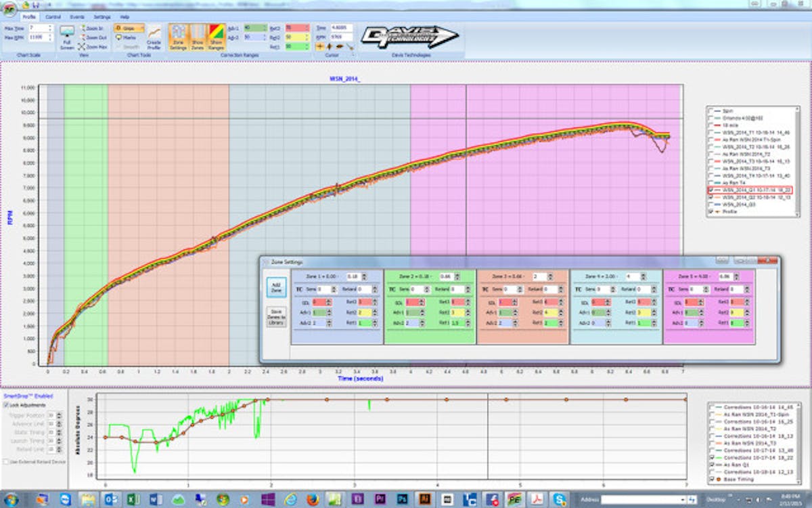The image size is (812, 508).
Task: Open Firefox from the Windows taskbar
Action: pos(313,499)
